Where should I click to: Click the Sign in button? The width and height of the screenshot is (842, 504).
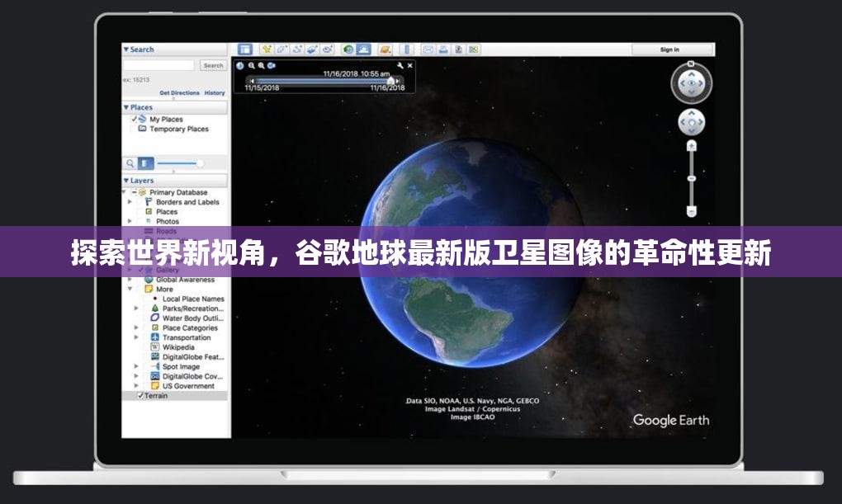click(669, 49)
